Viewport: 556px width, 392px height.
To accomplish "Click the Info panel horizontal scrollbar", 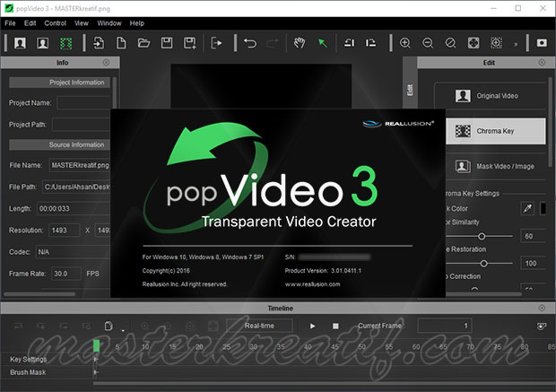I will pos(39,294).
